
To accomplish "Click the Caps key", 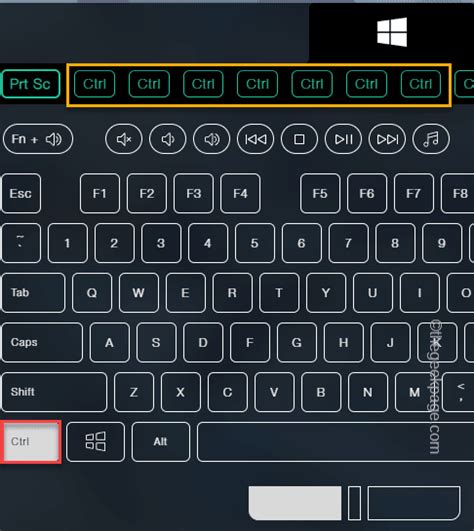I will [x=42, y=342].
